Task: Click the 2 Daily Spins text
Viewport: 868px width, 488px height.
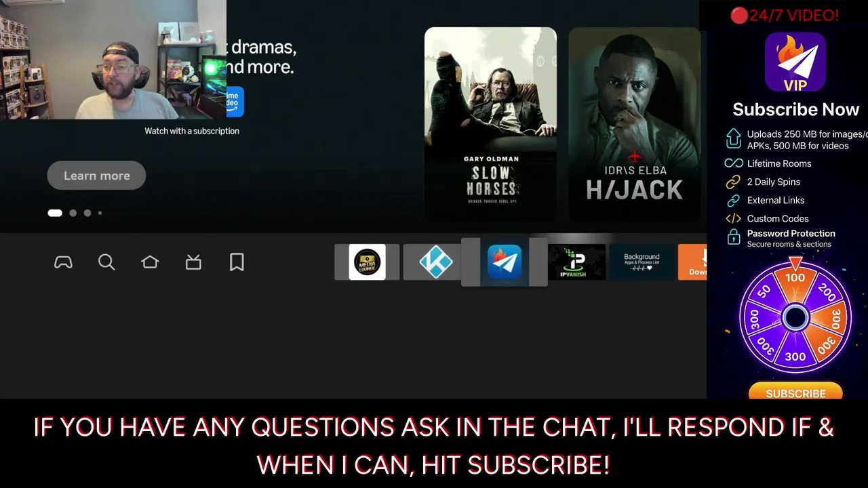Action: point(774,182)
